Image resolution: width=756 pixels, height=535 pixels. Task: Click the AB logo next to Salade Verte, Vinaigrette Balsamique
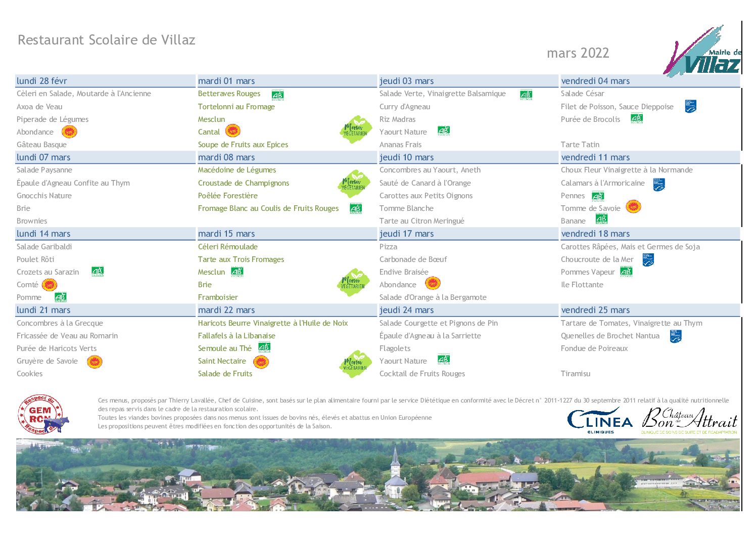coord(526,95)
